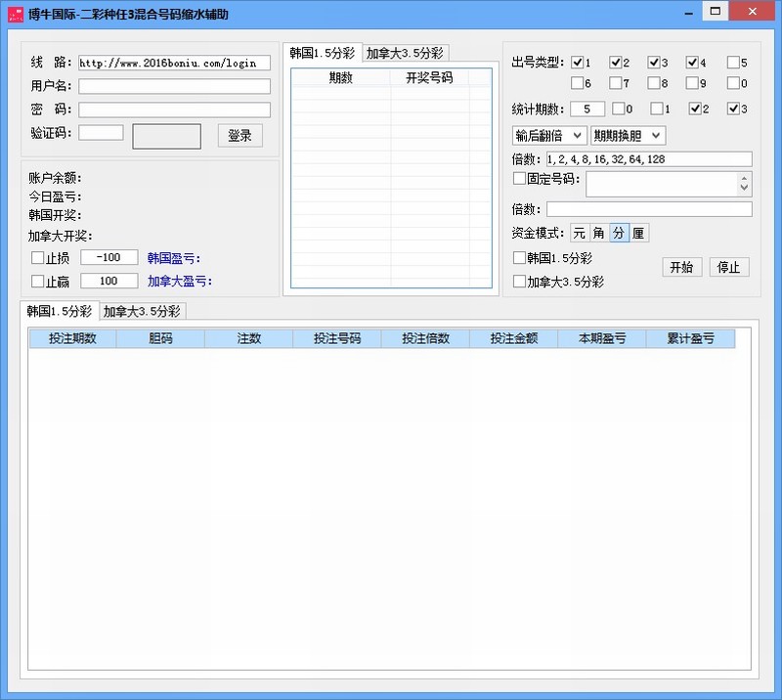
Task: Click the 用户名 username input field
Action: (174, 86)
